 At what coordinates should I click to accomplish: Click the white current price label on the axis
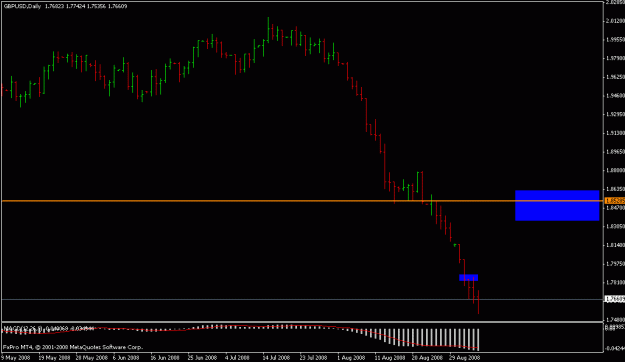click(x=615, y=299)
